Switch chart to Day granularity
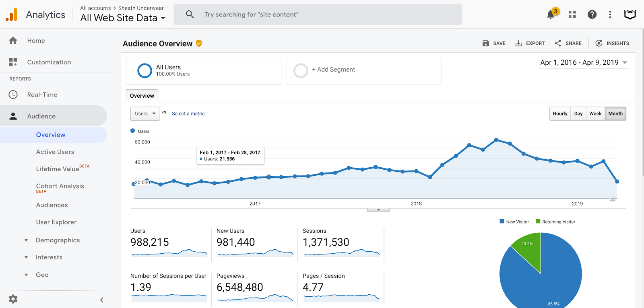Image resolution: width=644 pixels, height=308 pixels. tap(578, 114)
